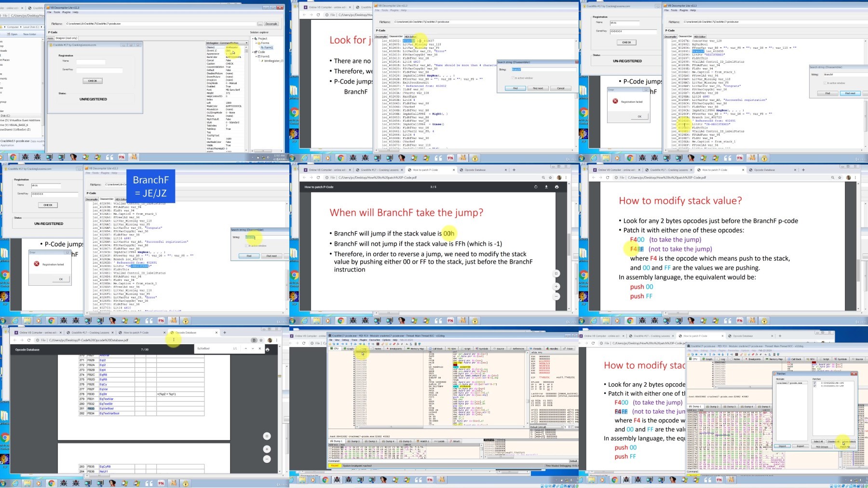Go back in the Chrome window showing Opcode Database

tap(14, 340)
